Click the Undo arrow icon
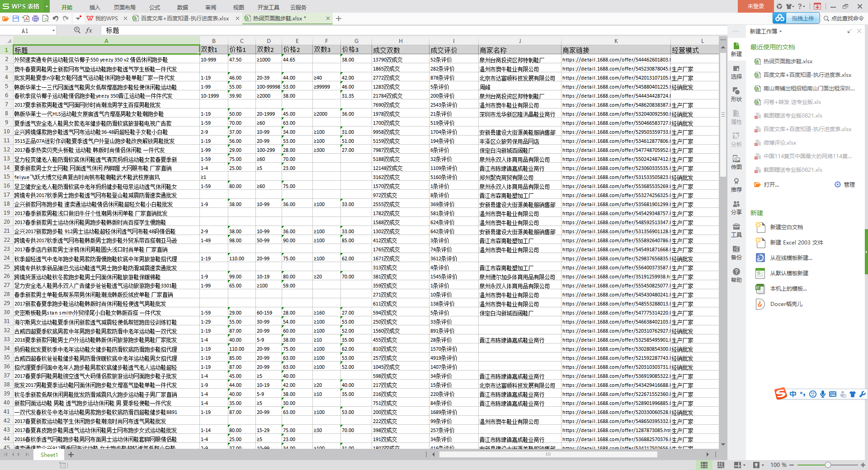The image size is (868, 470). [x=56, y=19]
